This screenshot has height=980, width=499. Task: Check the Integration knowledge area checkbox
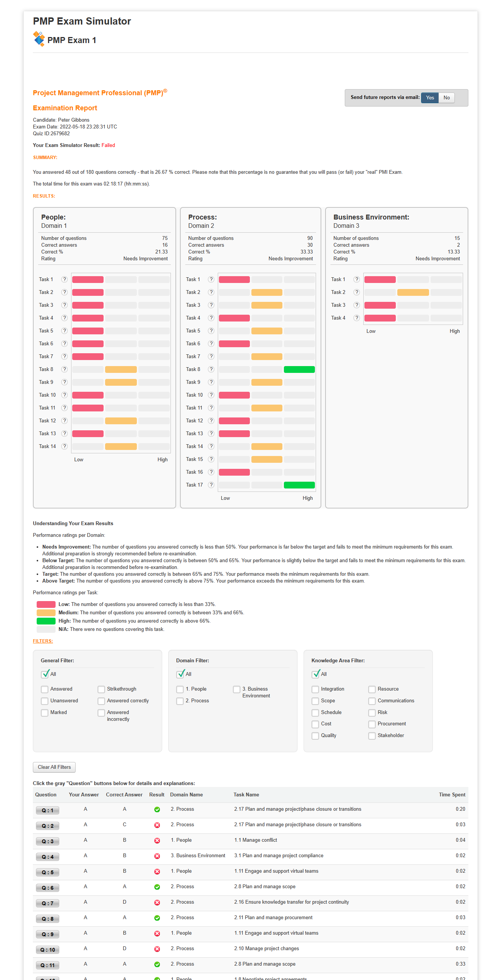[315, 689]
